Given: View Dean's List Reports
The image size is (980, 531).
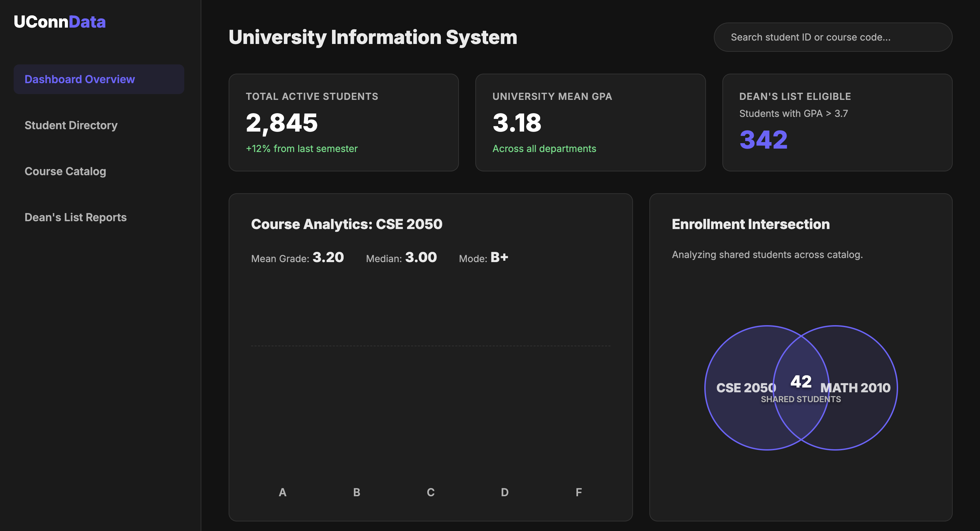Looking at the screenshot, I should 75,217.
